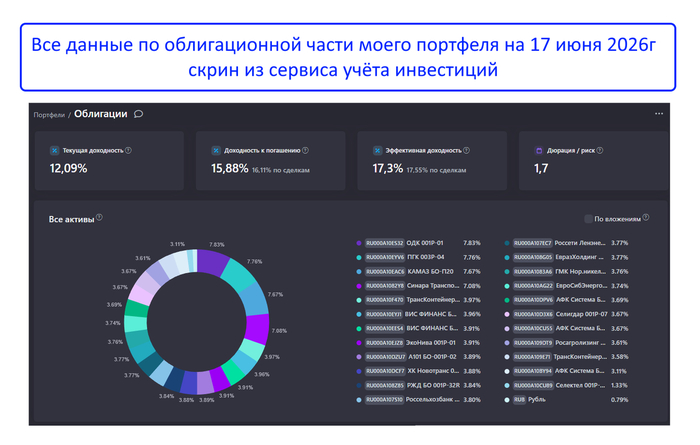Screen dimensions: 700x445
Task: Select РЖД БО 001Р-32R legend entry
Action: click(418, 386)
